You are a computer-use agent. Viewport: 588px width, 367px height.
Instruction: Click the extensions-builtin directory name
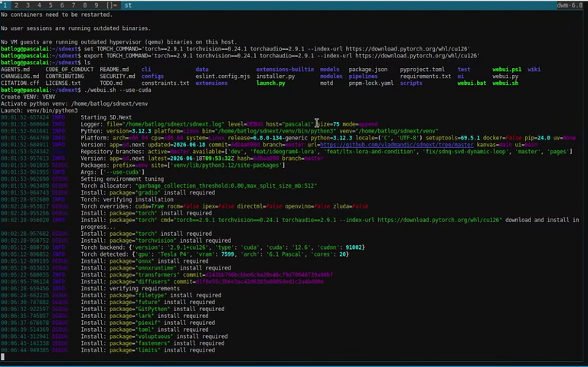point(285,70)
